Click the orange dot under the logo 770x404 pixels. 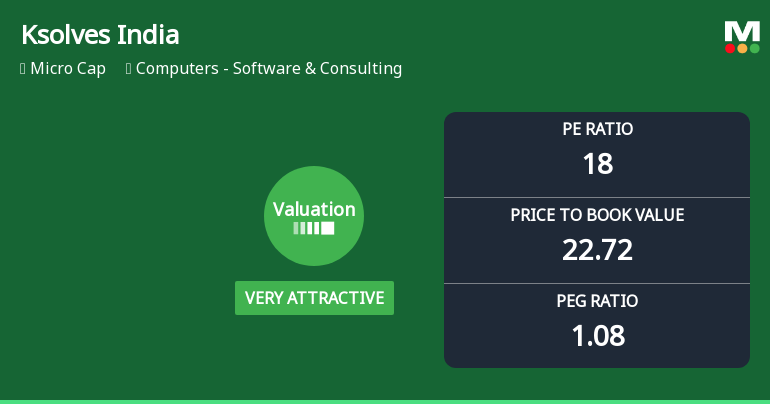pyautogui.click(x=742, y=49)
